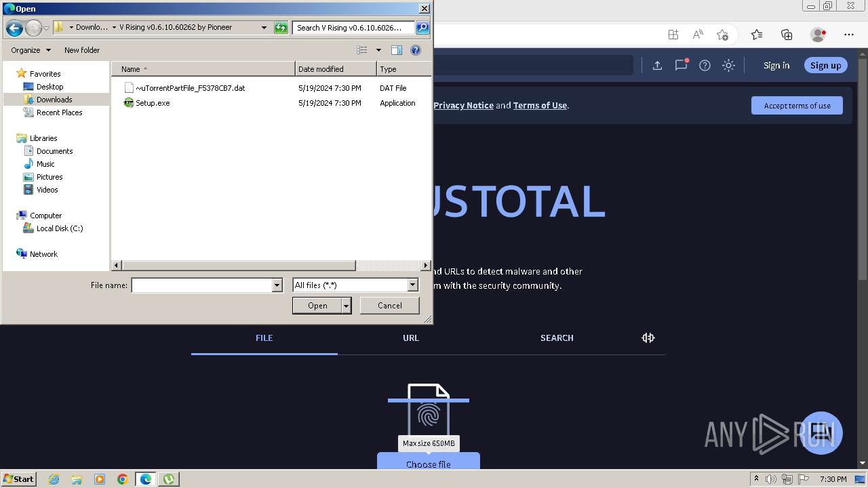
Task: Switch to the SEARCH tab
Action: (x=557, y=338)
